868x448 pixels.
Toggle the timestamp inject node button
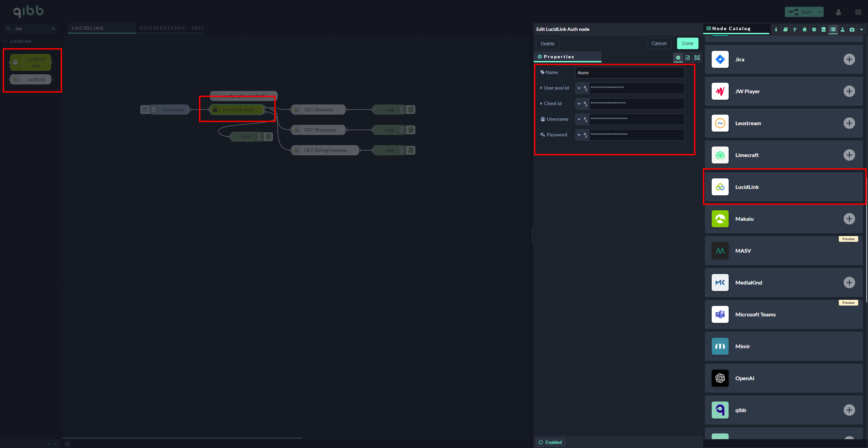point(145,110)
